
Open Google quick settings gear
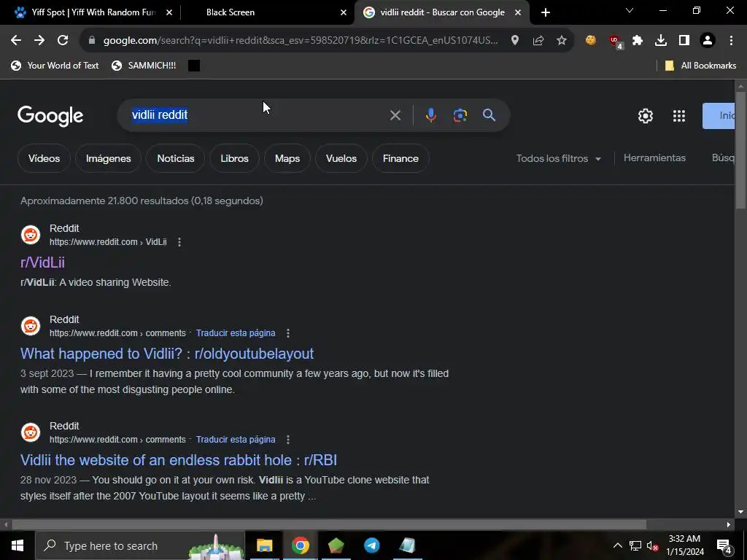pos(645,116)
